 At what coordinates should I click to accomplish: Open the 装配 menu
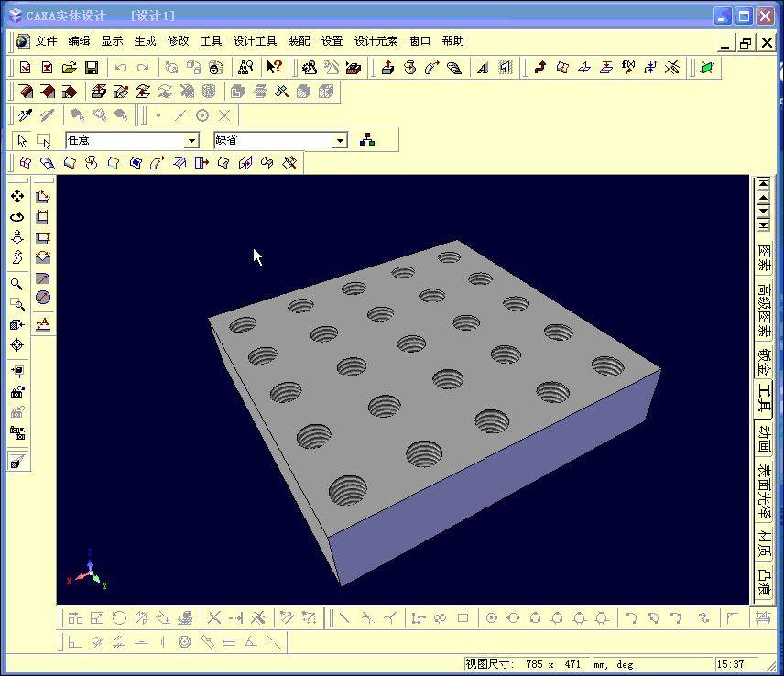(x=299, y=41)
